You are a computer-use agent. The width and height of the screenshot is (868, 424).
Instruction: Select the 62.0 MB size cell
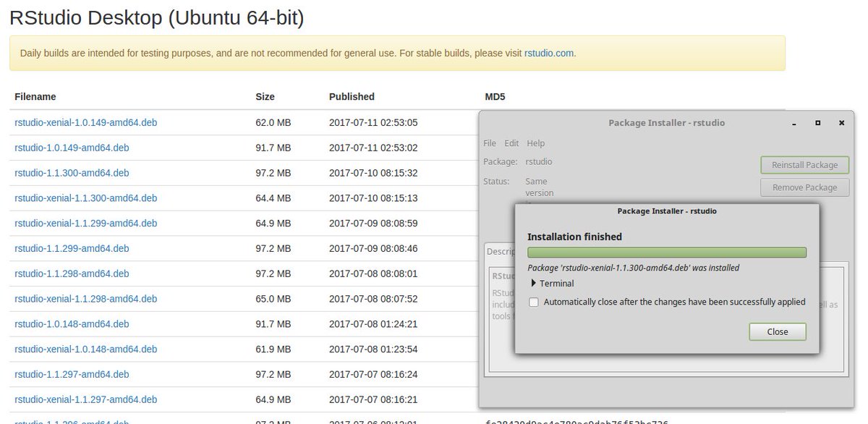pos(273,122)
